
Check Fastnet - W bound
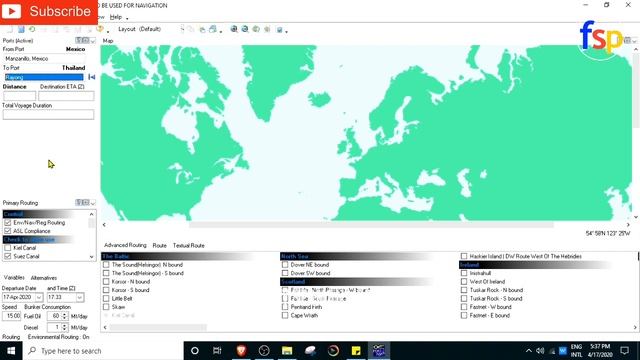click(464, 307)
